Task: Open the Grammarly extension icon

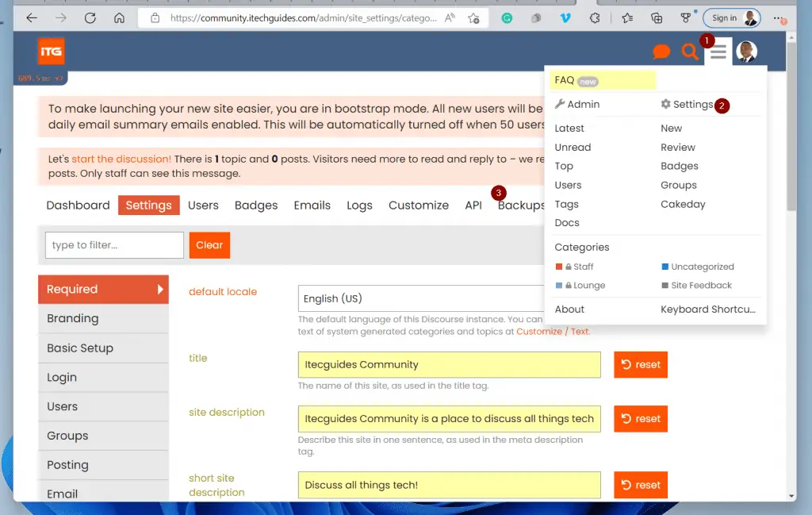Action: 507,18
